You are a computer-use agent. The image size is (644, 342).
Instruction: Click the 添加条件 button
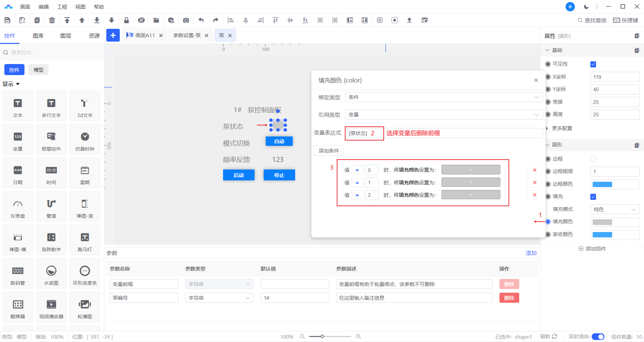pyautogui.click(x=329, y=151)
